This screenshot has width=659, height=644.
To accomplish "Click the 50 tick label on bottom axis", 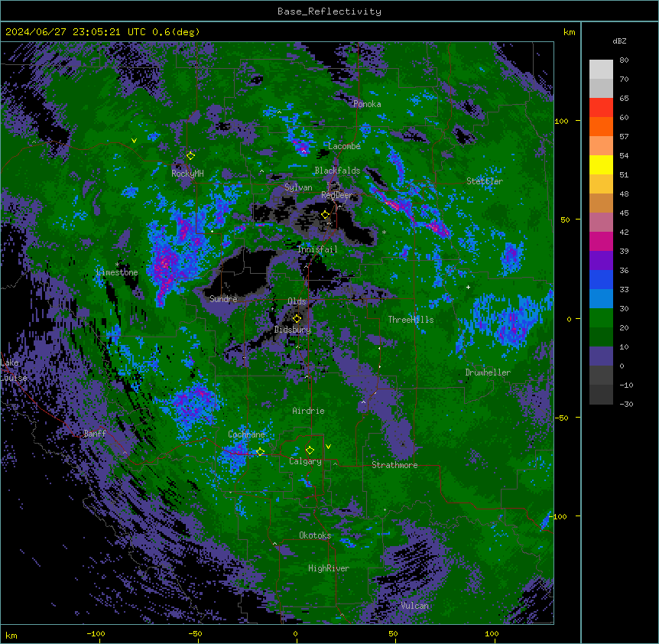I will click(x=393, y=633).
